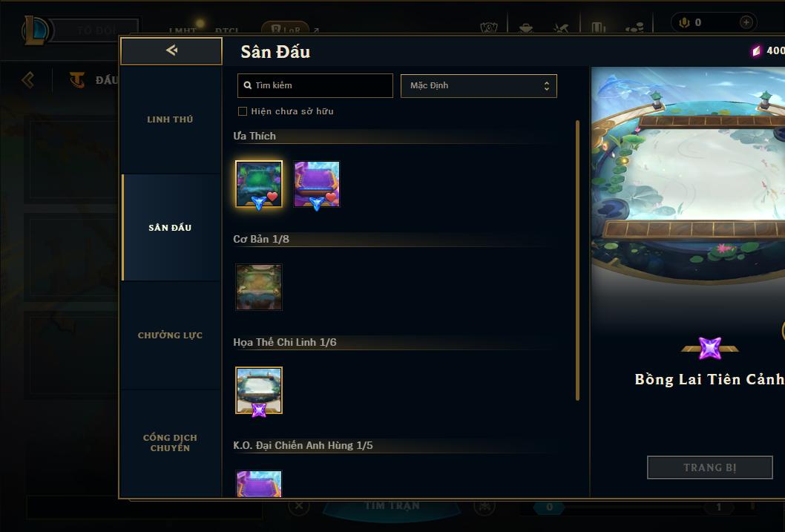
Task: Click the TFT logo icon beside ĐẤU
Action: tap(77, 79)
